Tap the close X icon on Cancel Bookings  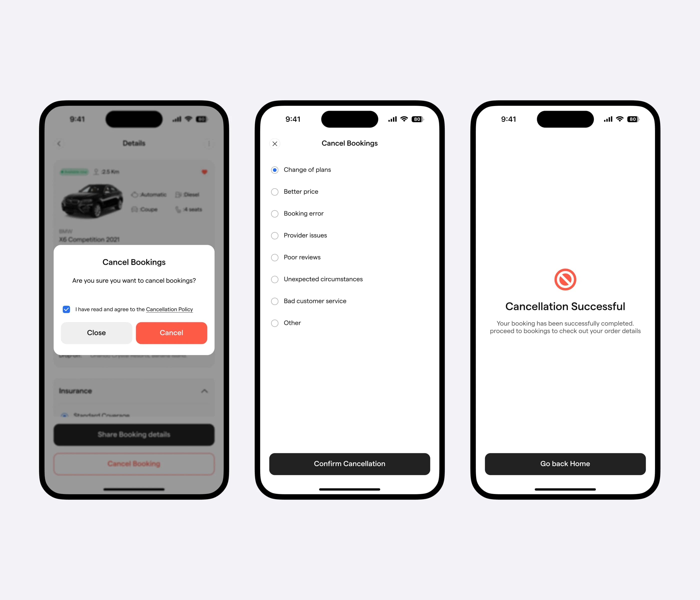[275, 143]
